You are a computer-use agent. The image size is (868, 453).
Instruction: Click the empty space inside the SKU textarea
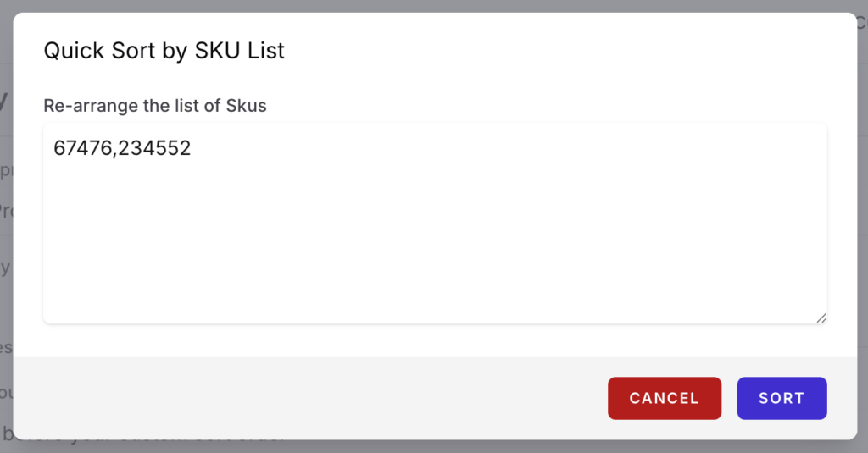point(435,246)
